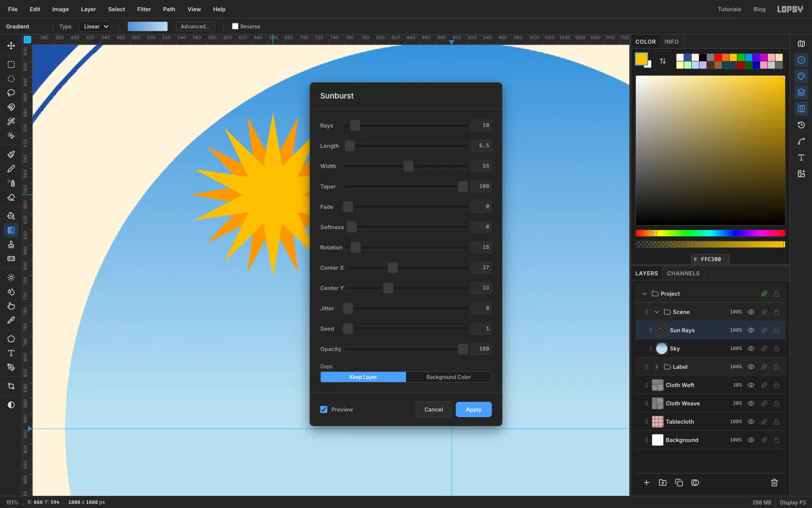This screenshot has height=508, width=812.
Task: Add new layer with plus icon
Action: coord(647,483)
